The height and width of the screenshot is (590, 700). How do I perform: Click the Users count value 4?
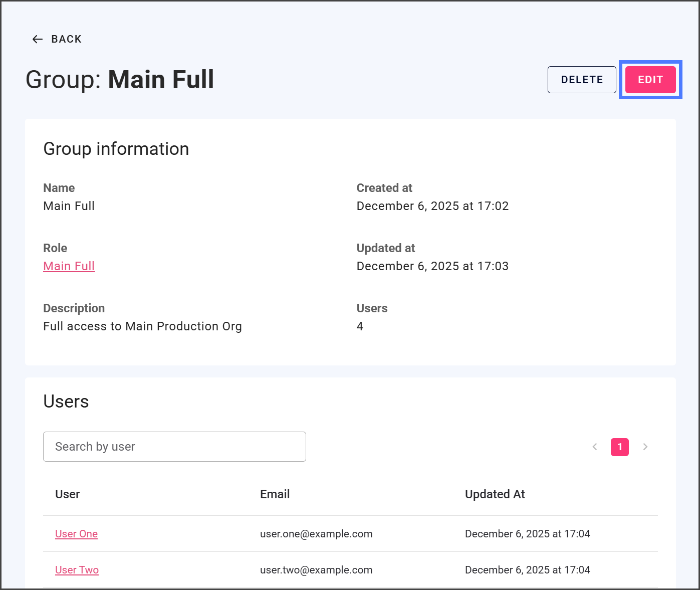click(360, 326)
